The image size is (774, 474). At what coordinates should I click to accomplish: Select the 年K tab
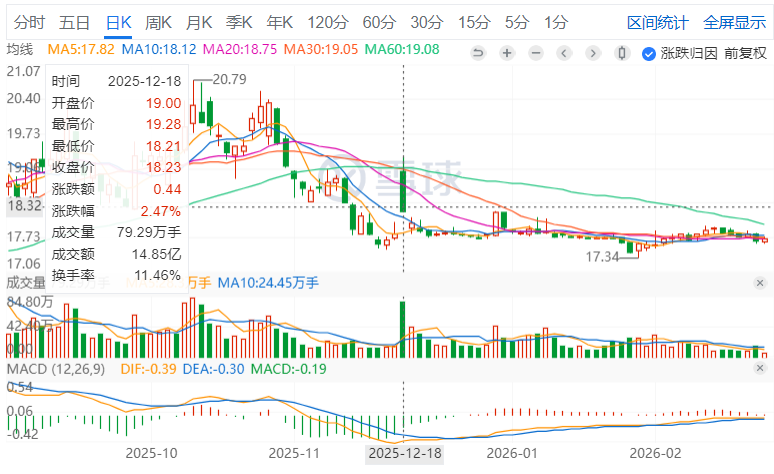(x=279, y=22)
